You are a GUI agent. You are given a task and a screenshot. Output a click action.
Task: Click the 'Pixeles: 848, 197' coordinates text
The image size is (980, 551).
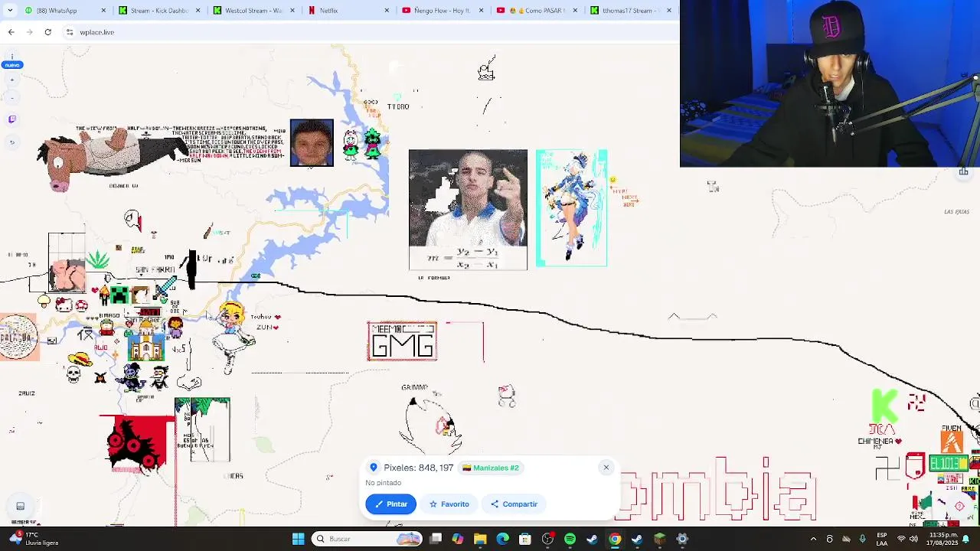418,468
